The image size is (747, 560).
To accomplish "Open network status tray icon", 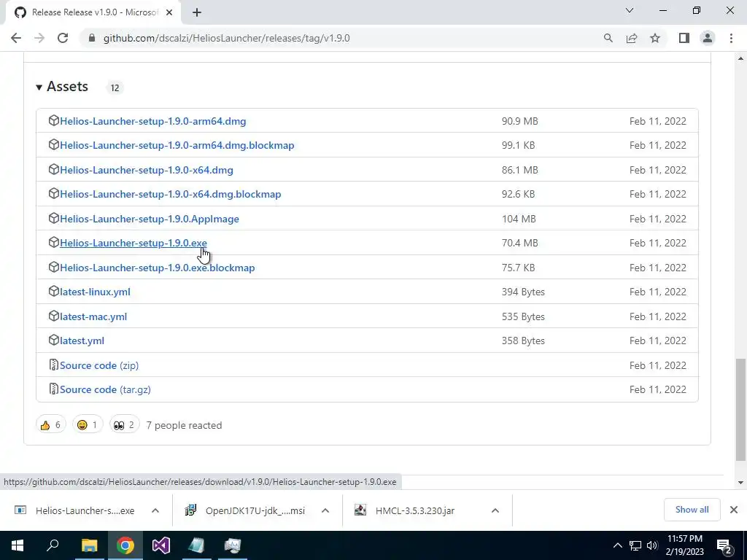I will click(635, 545).
